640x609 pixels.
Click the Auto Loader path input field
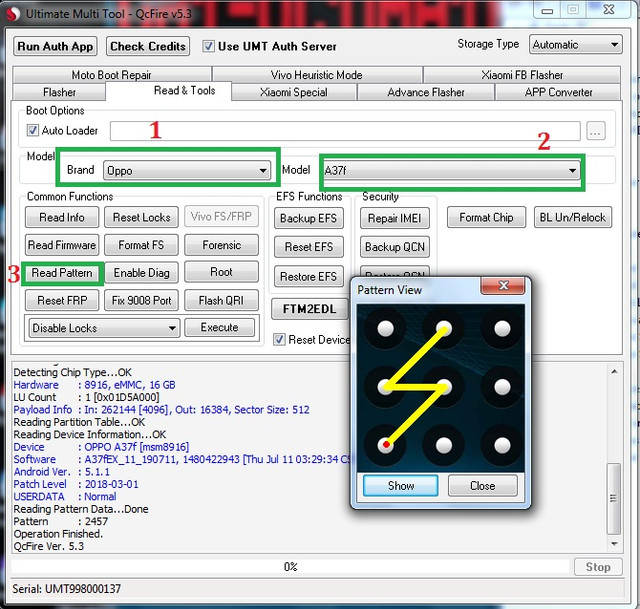pos(345,131)
